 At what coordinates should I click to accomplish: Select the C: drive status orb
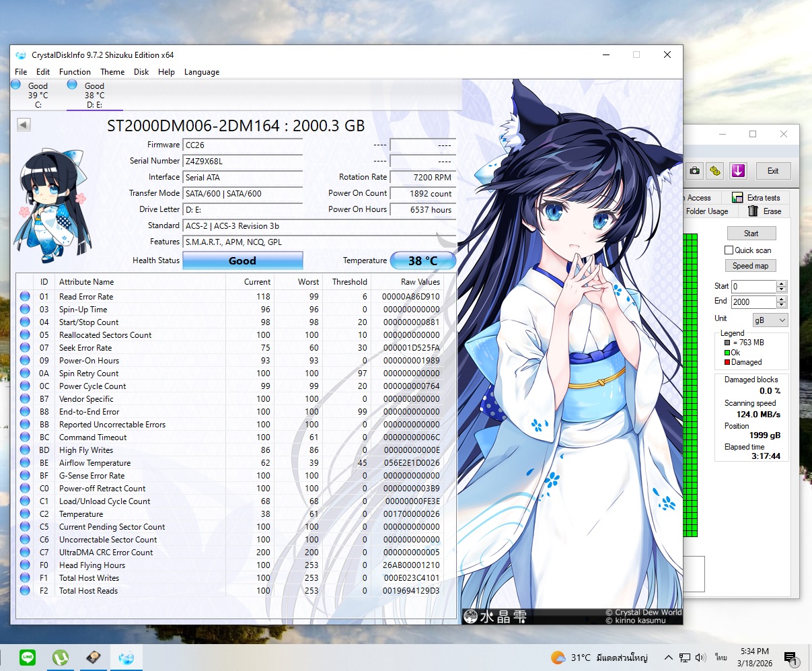tap(16, 85)
